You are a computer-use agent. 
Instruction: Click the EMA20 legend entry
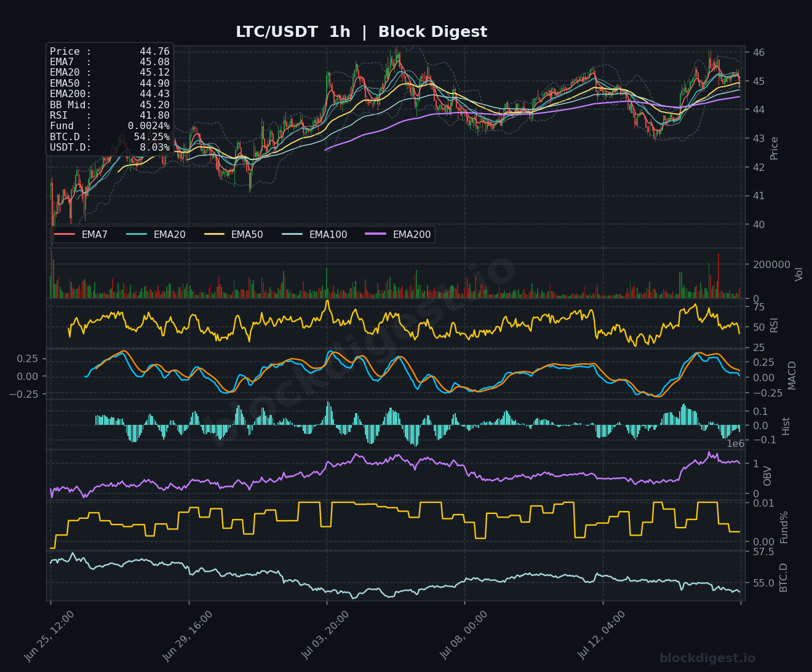pos(156,235)
